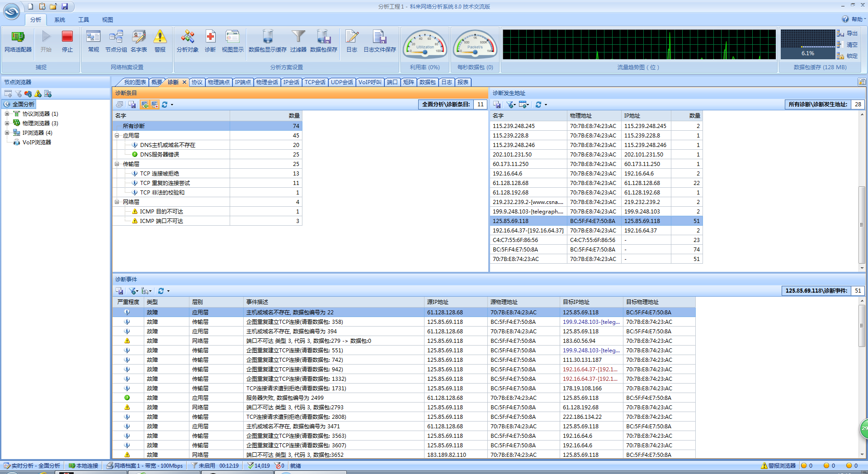Collapse the Application Layer (应用层) diagnosis group

[x=117, y=136]
